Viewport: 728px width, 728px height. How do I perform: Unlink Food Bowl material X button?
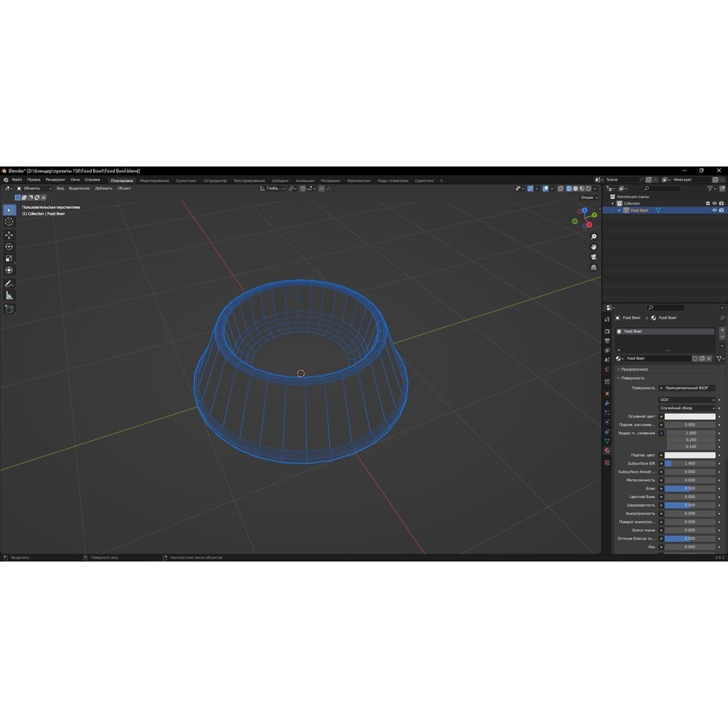tap(709, 359)
